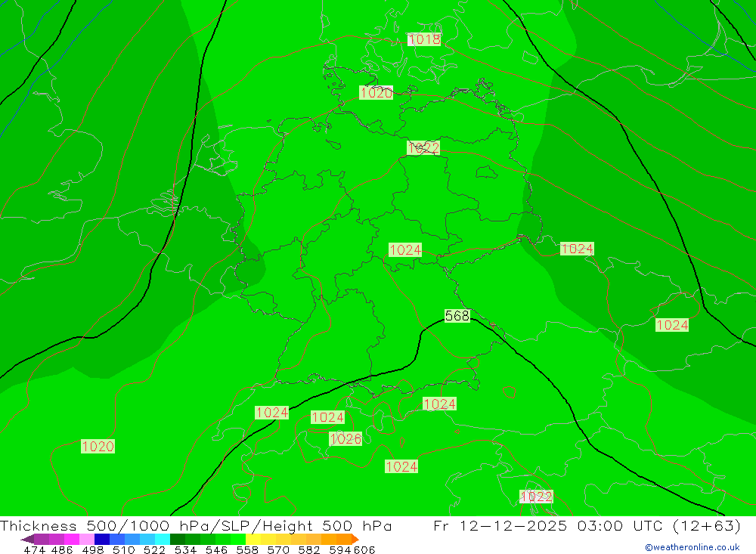Click the 582 legend value
The width and height of the screenshot is (756, 554).
pos(308,549)
